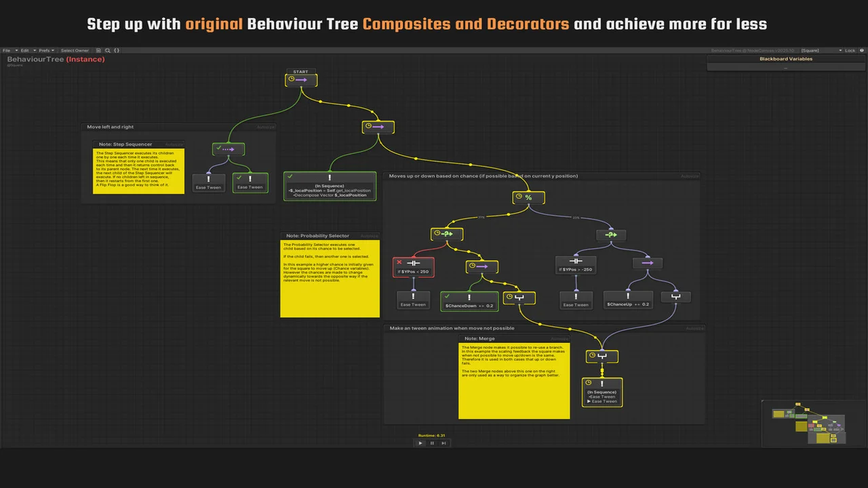This screenshot has width=868, height=488.
Task: Expand the Blackboard Variables panel
Action: pos(785,59)
